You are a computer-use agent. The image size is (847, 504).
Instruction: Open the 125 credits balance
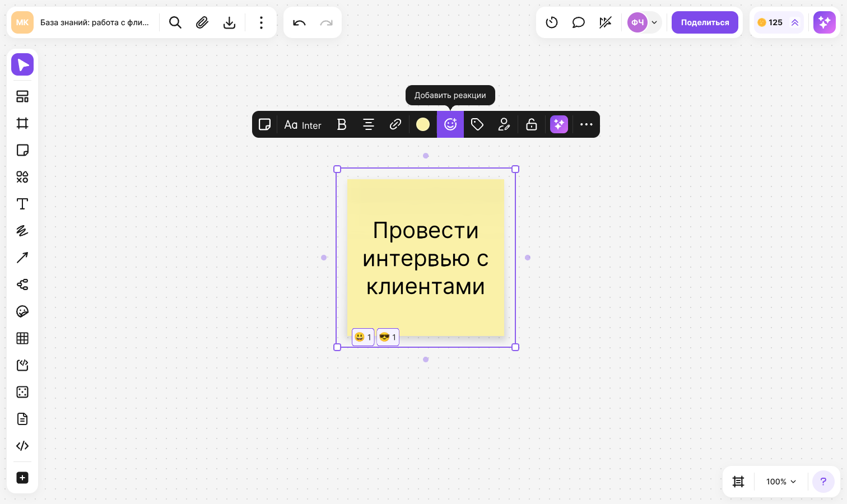point(779,22)
